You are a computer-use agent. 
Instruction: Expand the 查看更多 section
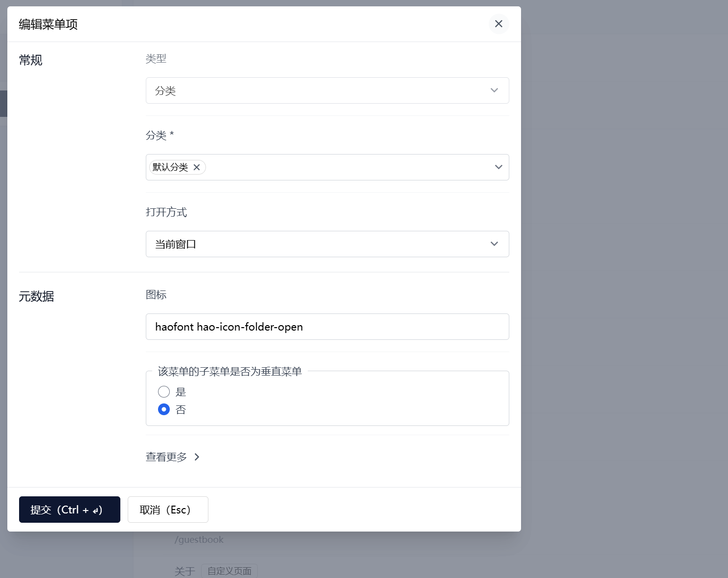tap(166, 457)
